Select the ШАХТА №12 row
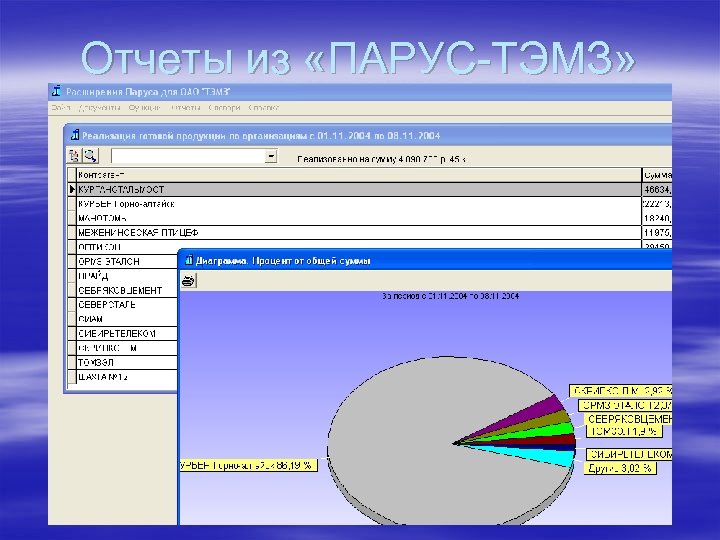 [127, 377]
